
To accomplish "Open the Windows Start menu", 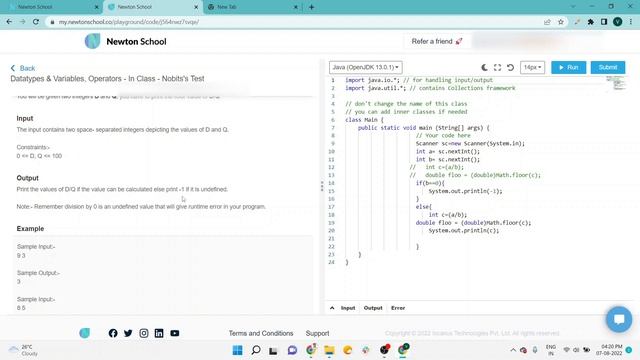I will pyautogui.click(x=237, y=350).
